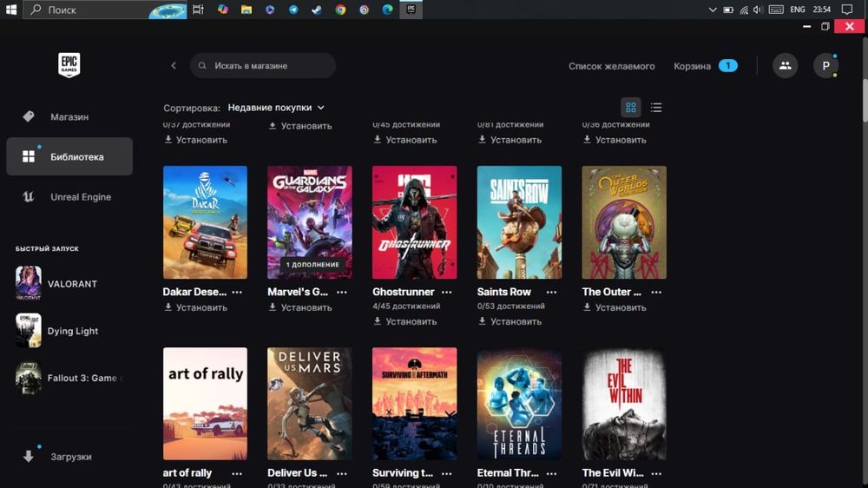Open art of rally cover art
Screen dimensions: 868x488
205,404
